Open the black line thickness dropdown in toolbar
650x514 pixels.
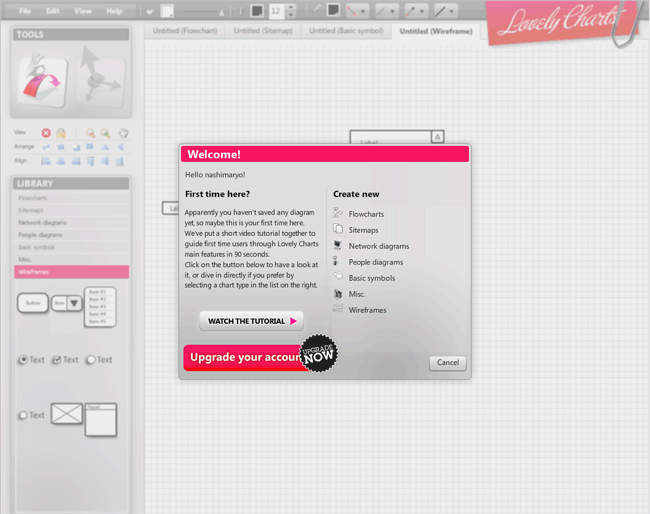click(x=446, y=11)
